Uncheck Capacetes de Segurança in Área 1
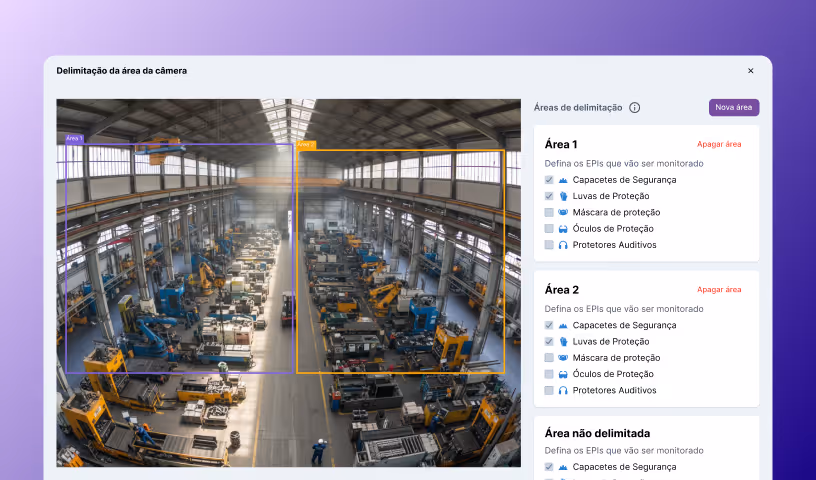816x480 pixels. point(549,180)
